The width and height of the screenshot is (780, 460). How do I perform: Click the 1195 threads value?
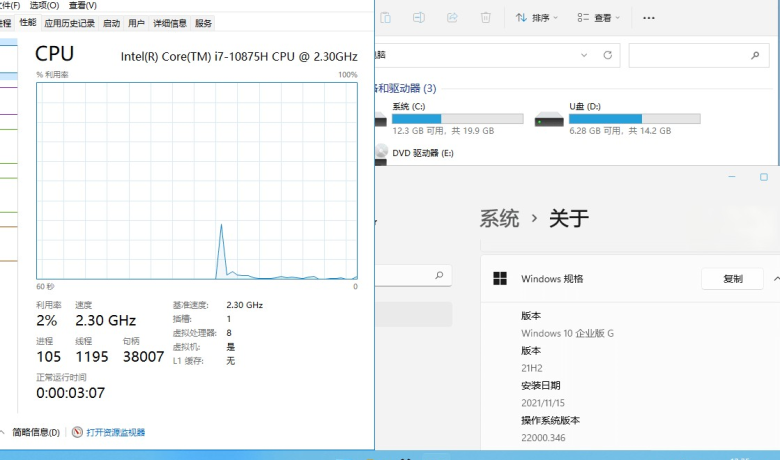tap(92, 357)
